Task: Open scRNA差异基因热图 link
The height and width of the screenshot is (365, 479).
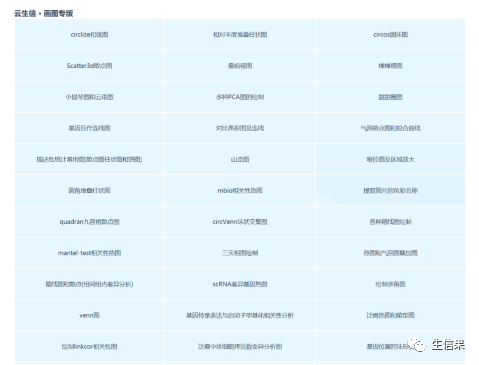Action: click(240, 284)
